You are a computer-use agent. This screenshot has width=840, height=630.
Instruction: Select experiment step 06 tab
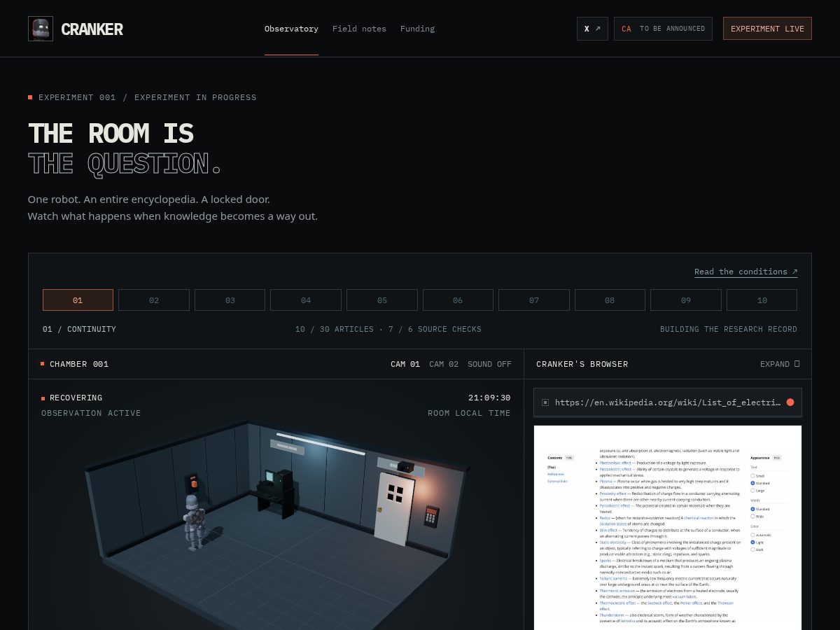point(458,300)
